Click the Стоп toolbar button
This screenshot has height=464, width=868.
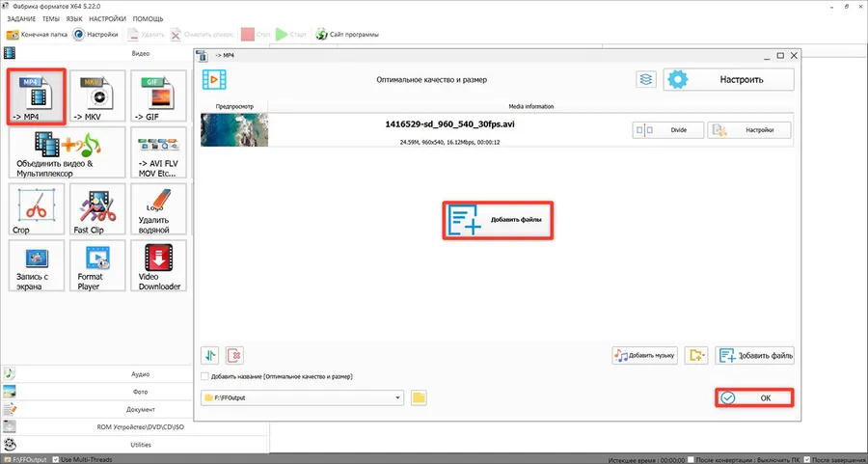[x=256, y=35]
